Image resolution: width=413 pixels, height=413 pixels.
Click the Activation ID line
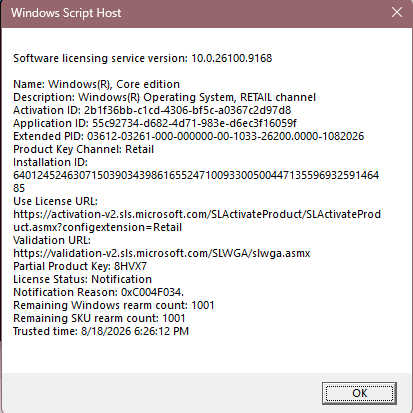(152, 110)
